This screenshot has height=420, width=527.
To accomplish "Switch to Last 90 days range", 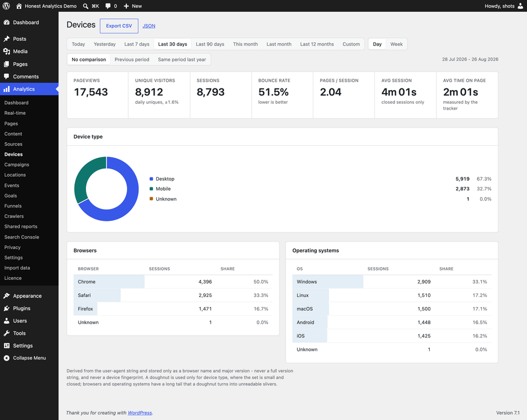I will click(x=210, y=44).
